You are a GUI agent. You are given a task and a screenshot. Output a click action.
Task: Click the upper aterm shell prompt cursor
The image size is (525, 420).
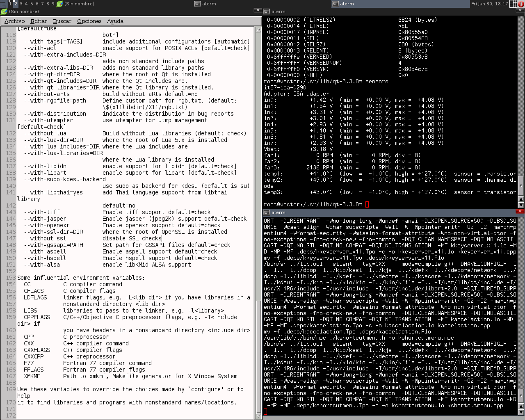(x=367, y=204)
